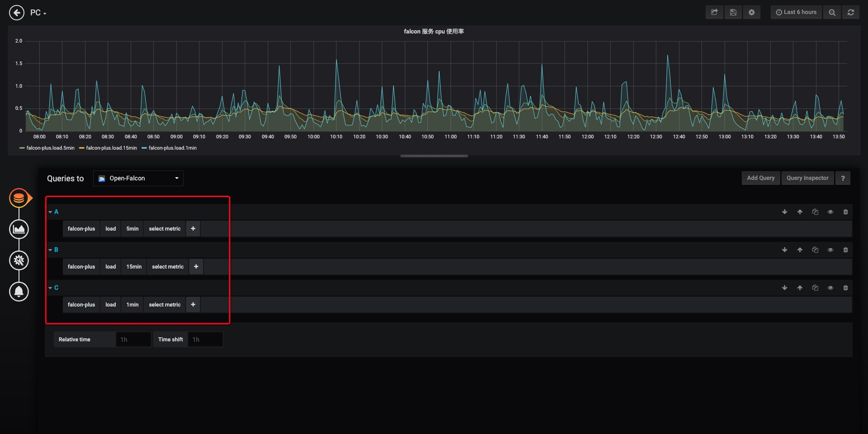Duplicate query A
This screenshot has height=434, width=868.
[x=815, y=212]
